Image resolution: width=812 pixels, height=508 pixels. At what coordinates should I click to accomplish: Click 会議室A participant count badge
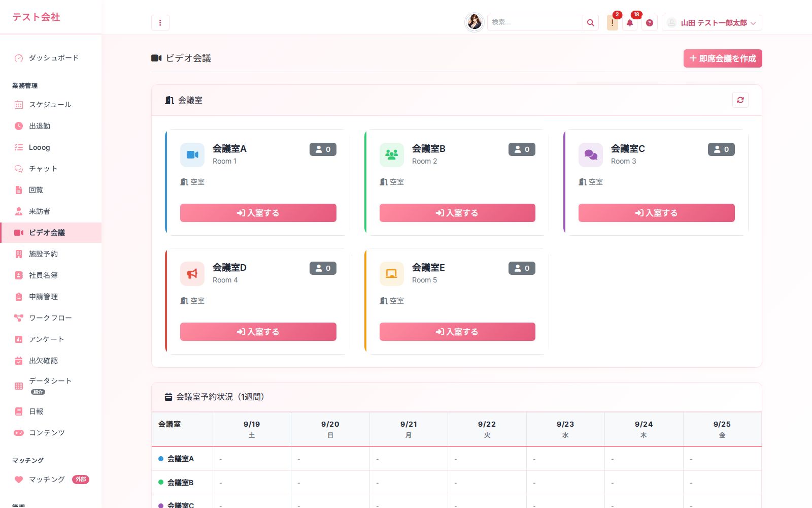point(323,149)
